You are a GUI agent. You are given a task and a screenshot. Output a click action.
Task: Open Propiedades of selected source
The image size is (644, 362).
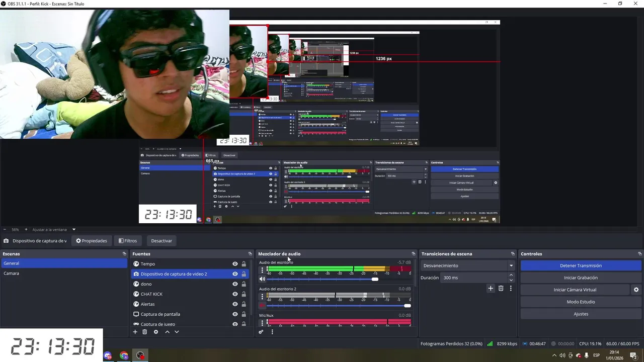pyautogui.click(x=92, y=241)
